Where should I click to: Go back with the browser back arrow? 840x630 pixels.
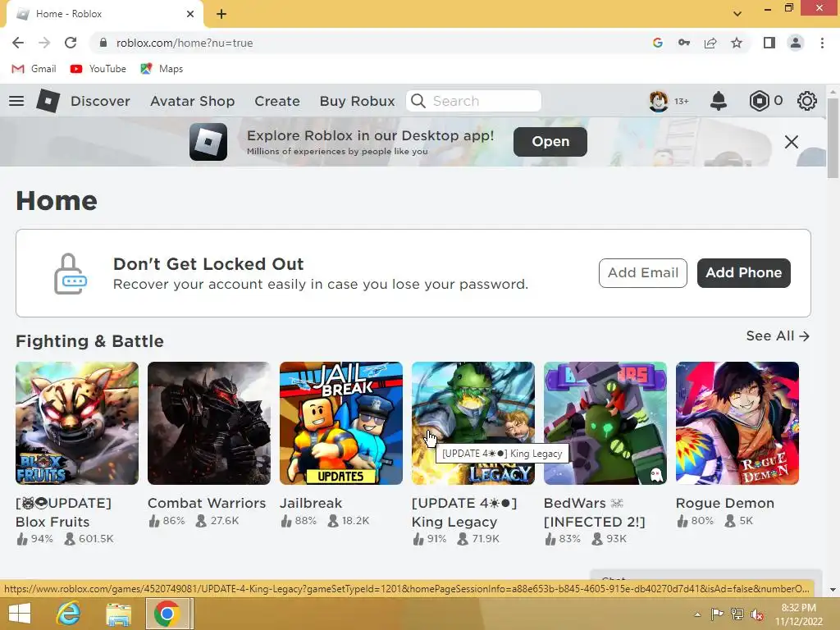pyautogui.click(x=18, y=43)
